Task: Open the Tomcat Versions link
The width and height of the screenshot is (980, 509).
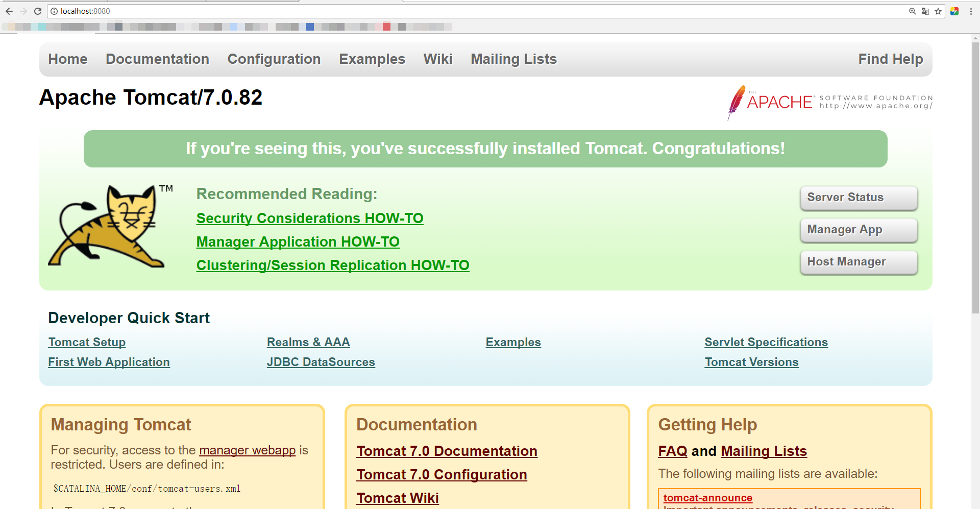Action: coord(752,362)
